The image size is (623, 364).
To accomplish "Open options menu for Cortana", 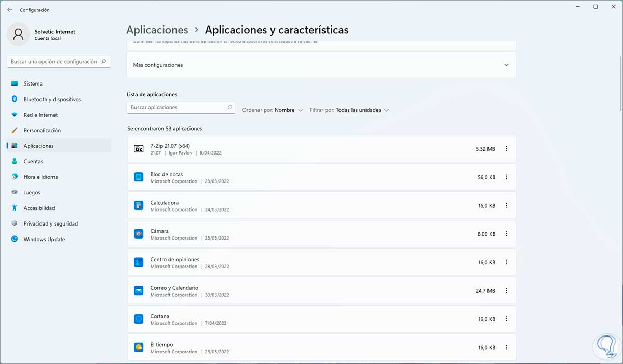I will (x=507, y=319).
